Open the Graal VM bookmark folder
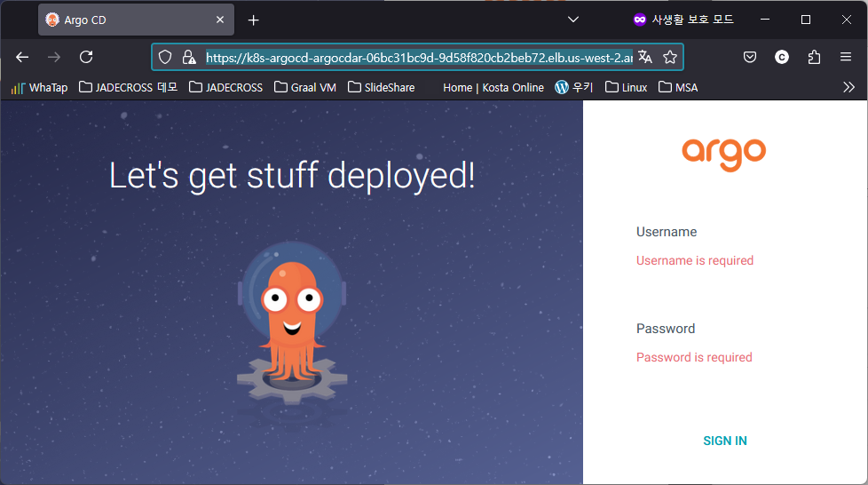This screenshot has width=868, height=485. coord(305,88)
